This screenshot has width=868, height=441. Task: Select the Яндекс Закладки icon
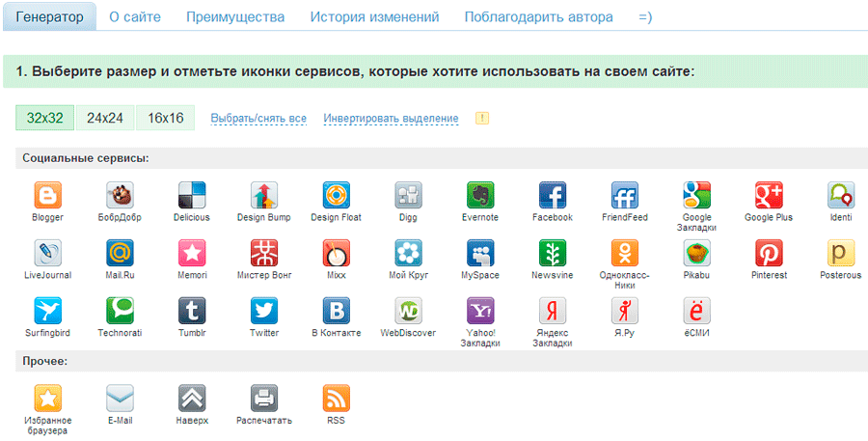[x=553, y=311]
